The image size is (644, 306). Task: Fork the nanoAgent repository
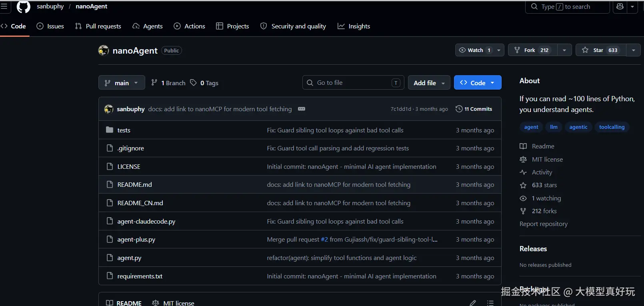[x=532, y=50]
